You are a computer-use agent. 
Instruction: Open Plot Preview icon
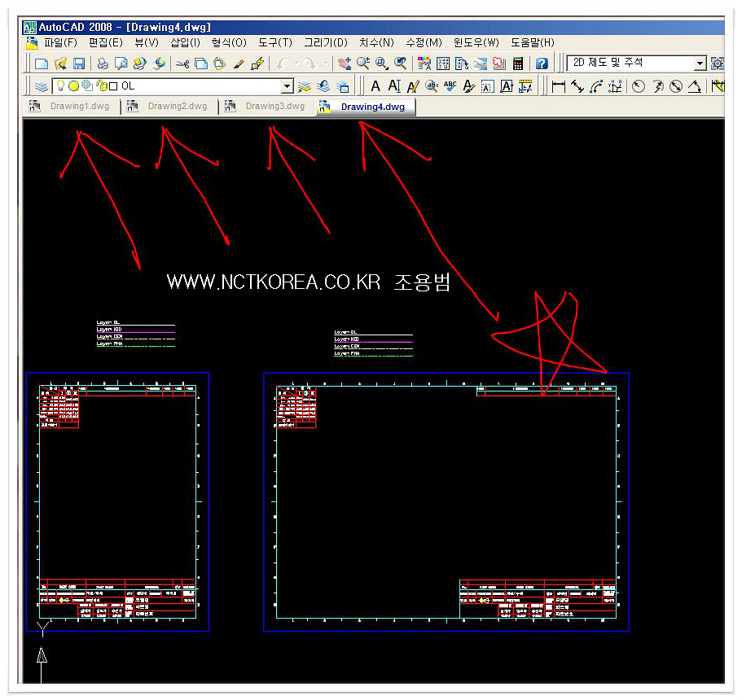(121, 63)
